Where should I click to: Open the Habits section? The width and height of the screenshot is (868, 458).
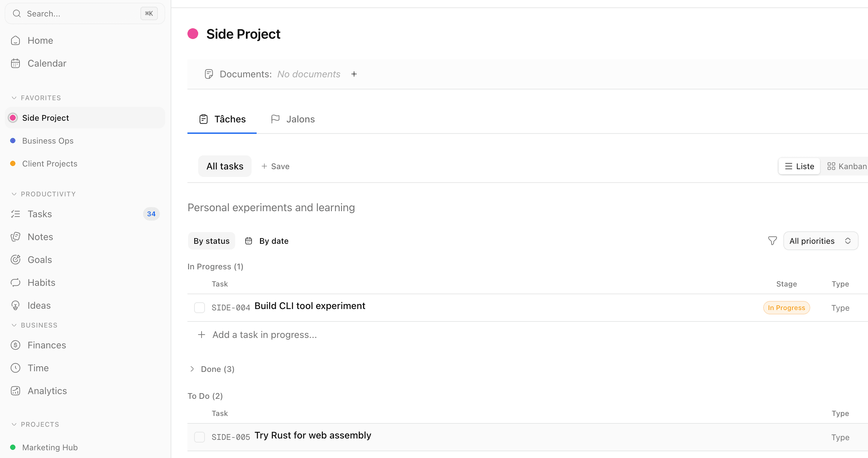(x=41, y=282)
